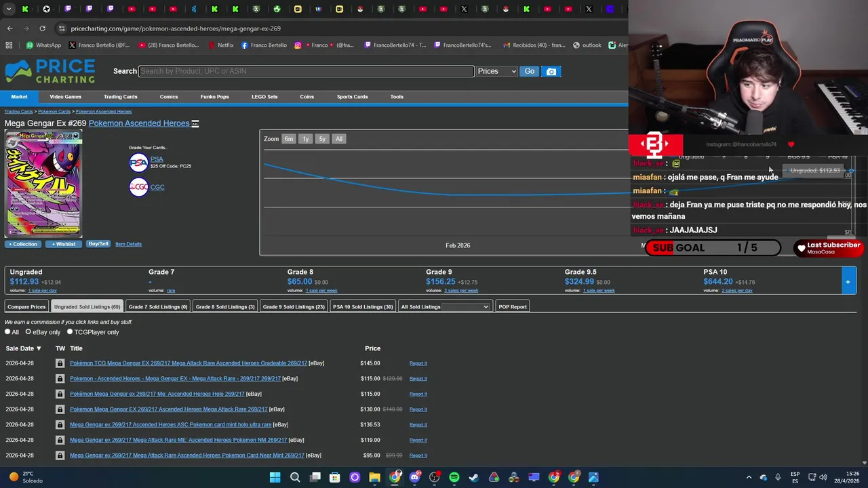
Task: Click the camera search icon next to Go
Action: click(551, 71)
